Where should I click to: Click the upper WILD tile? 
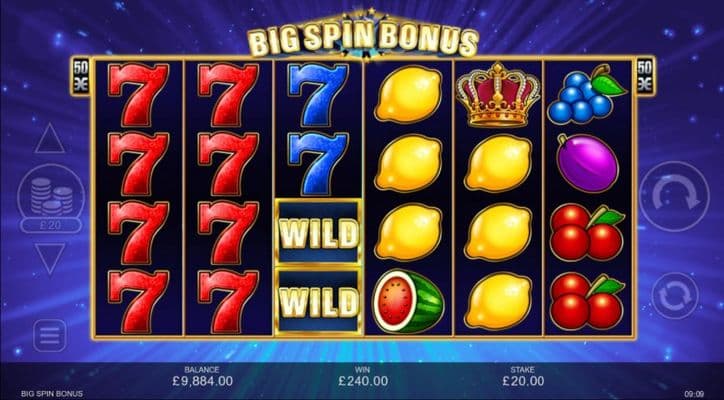[318, 232]
